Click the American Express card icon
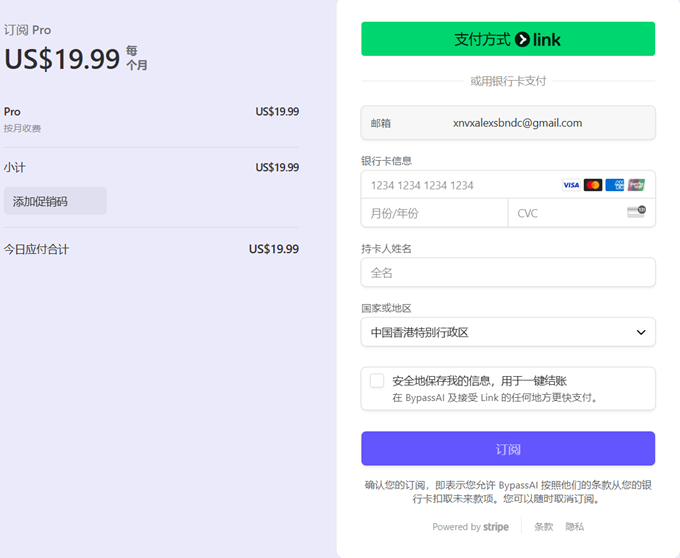The image size is (680, 558). pyautogui.click(x=615, y=185)
